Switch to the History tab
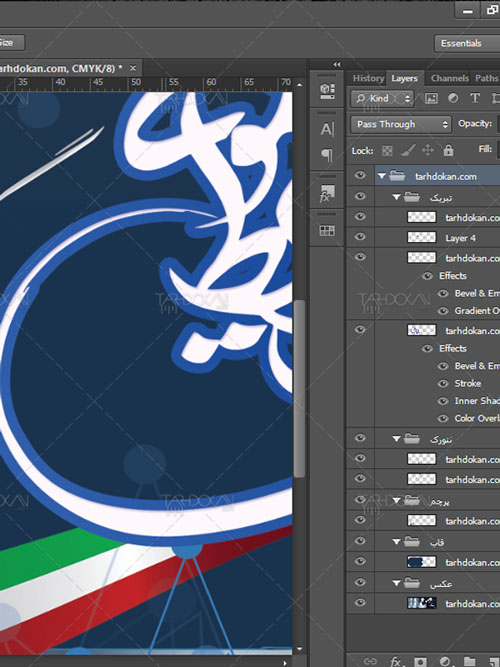This screenshot has width=500, height=667. coord(368,78)
